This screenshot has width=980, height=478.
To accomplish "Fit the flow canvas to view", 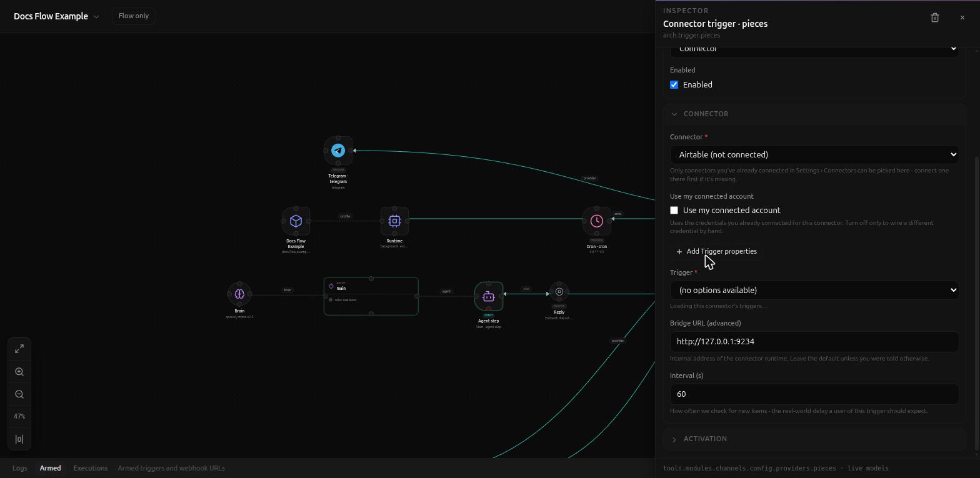I will 19,349.
